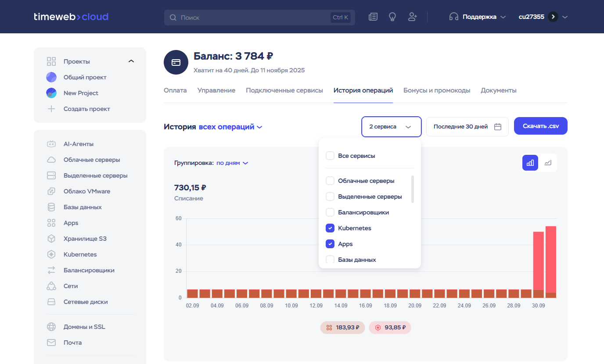Switch to the Документы tab
Screen dimensions: 604x364
[x=498, y=90]
